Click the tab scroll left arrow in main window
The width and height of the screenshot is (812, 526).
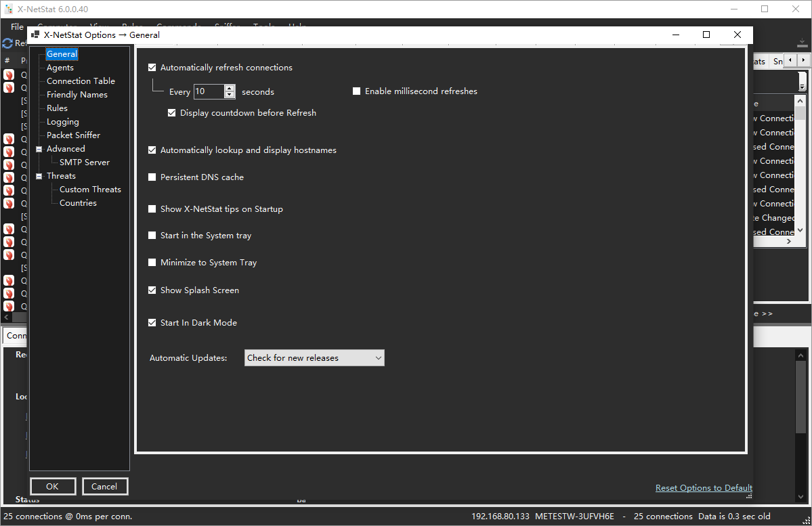click(790, 60)
